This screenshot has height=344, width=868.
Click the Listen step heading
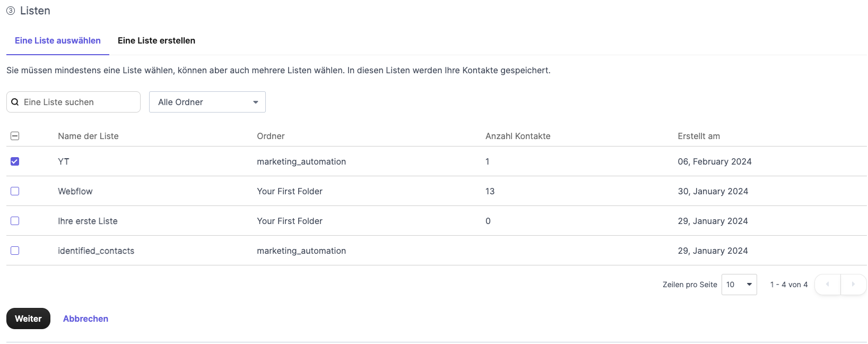tap(35, 11)
